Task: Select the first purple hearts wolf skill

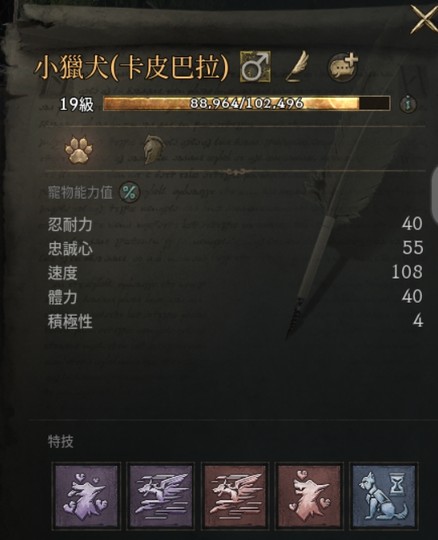Action: (x=86, y=497)
